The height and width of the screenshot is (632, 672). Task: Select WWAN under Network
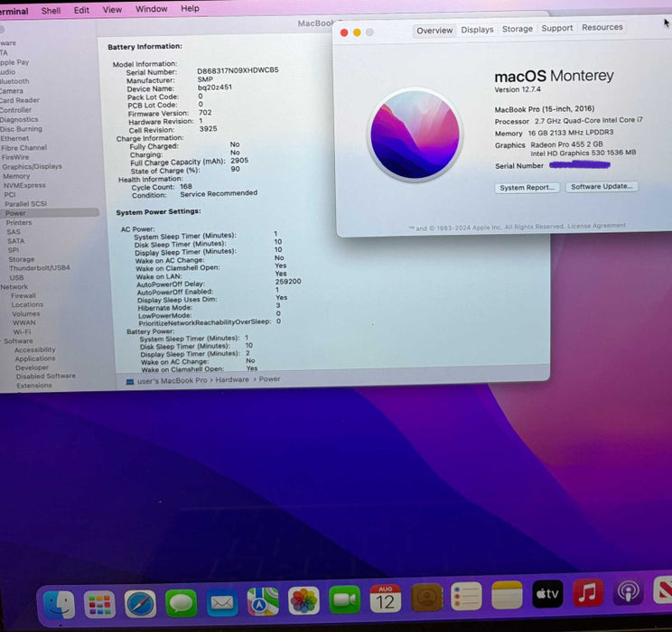click(x=24, y=322)
